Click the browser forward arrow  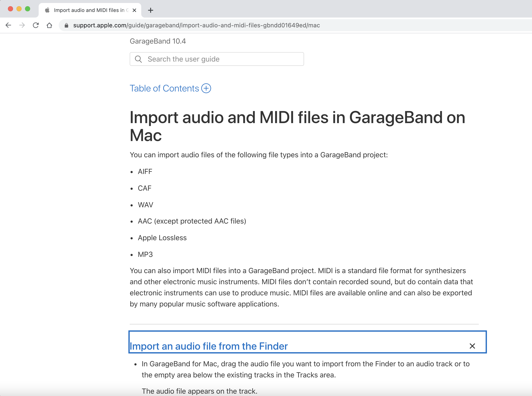point(22,25)
